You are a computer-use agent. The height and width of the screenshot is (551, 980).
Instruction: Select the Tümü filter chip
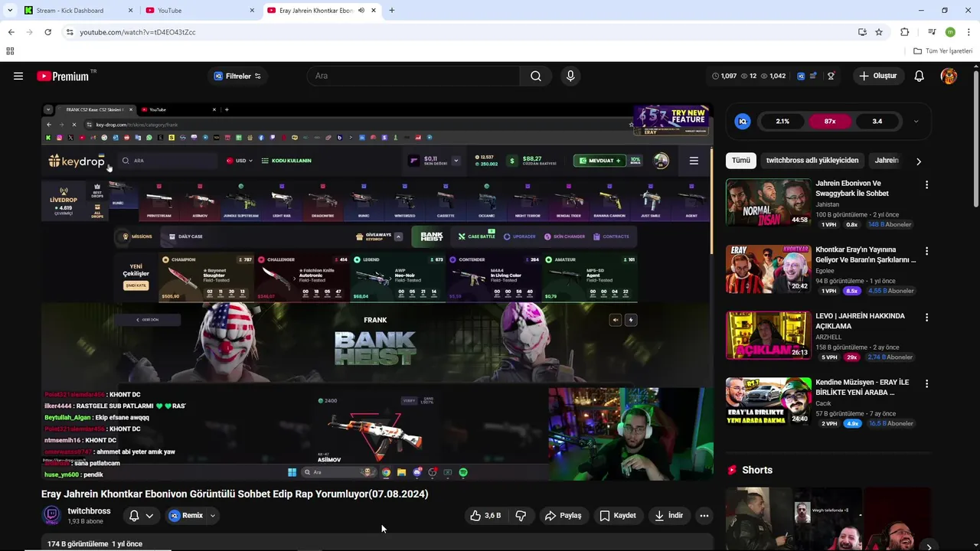coord(741,161)
